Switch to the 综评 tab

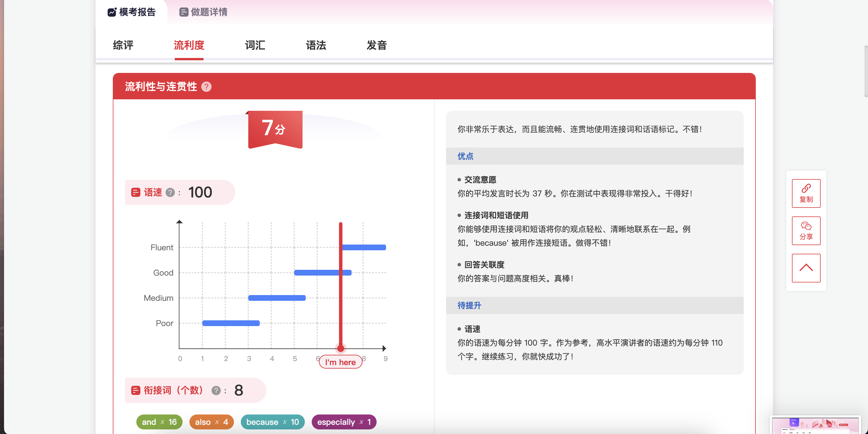(x=123, y=45)
